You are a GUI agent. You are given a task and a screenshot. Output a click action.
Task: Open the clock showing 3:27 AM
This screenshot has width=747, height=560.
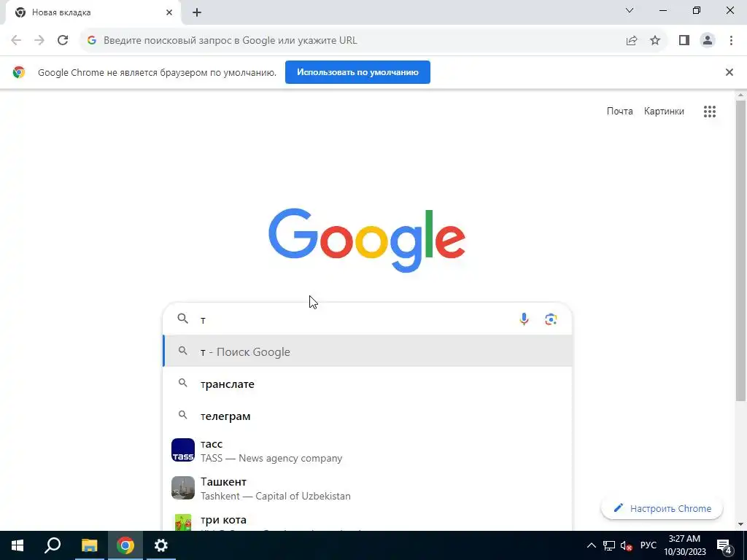[x=684, y=545]
